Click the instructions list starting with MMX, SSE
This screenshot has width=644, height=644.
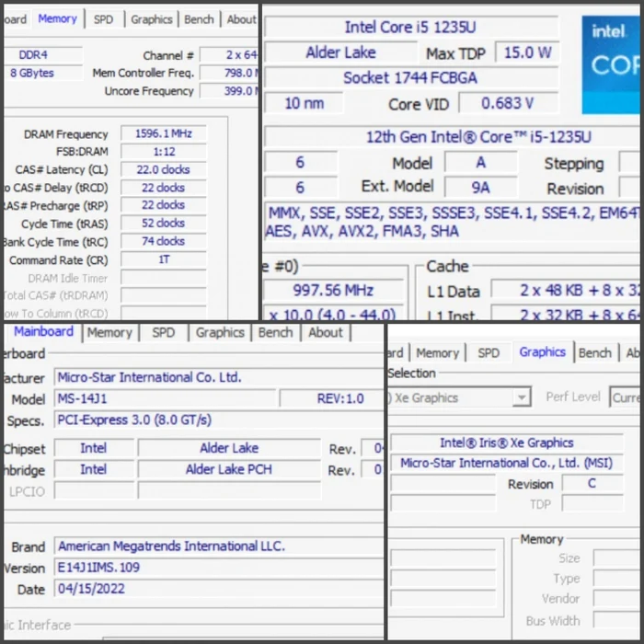click(452, 222)
